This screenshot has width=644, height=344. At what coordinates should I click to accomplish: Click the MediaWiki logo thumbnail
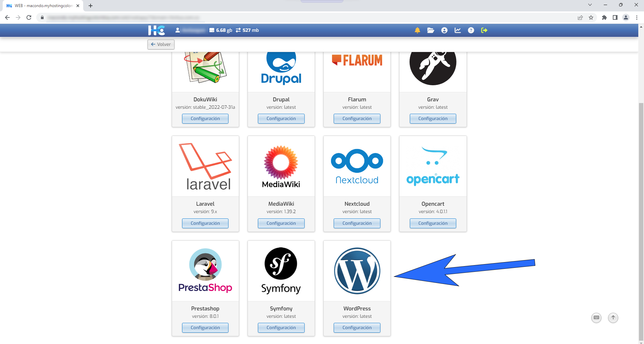tap(281, 166)
